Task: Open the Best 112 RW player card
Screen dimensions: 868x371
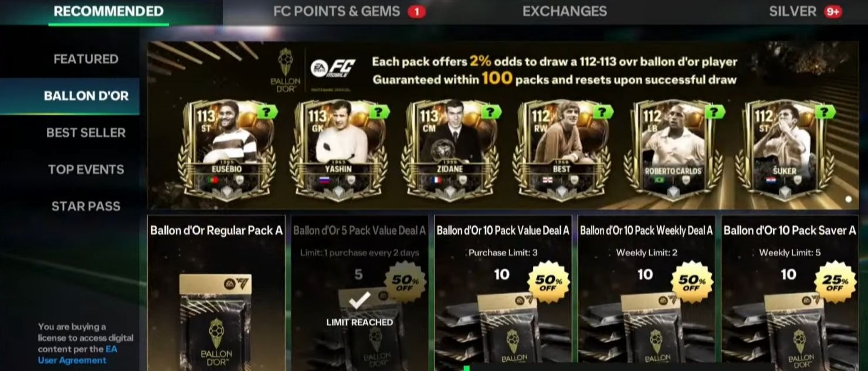Action: coord(561,151)
